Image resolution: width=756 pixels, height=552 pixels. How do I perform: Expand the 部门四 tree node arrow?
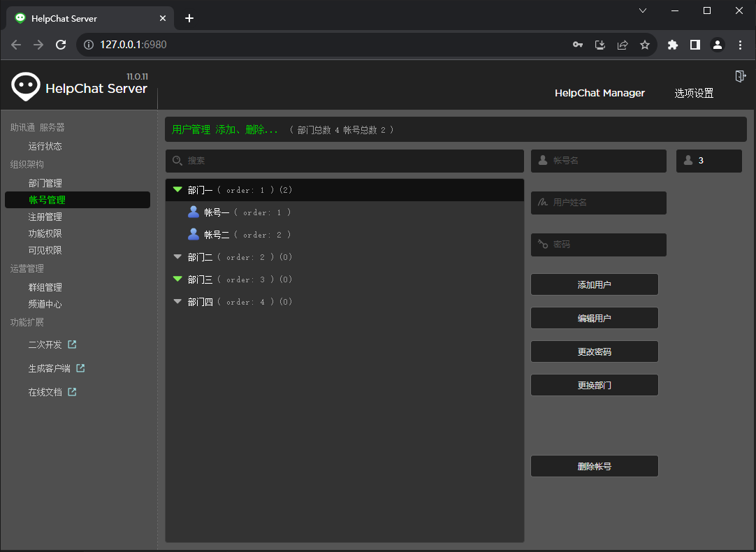[x=177, y=302]
